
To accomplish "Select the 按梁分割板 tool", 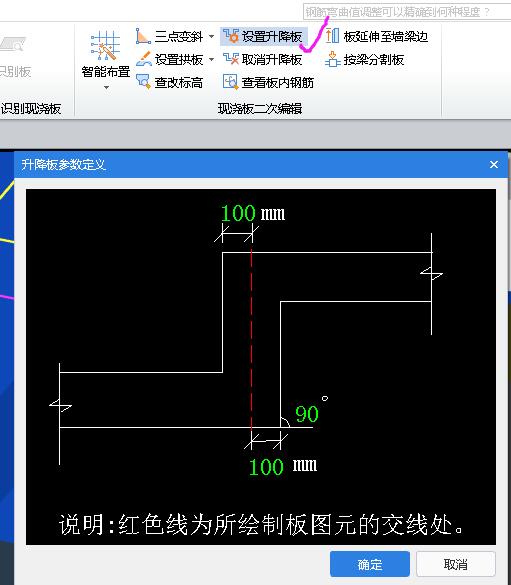I will click(365, 60).
